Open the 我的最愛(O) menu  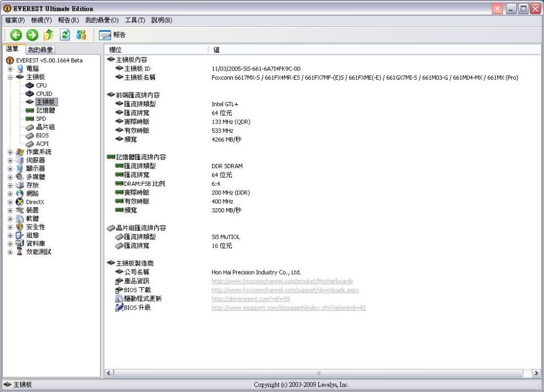(x=102, y=20)
